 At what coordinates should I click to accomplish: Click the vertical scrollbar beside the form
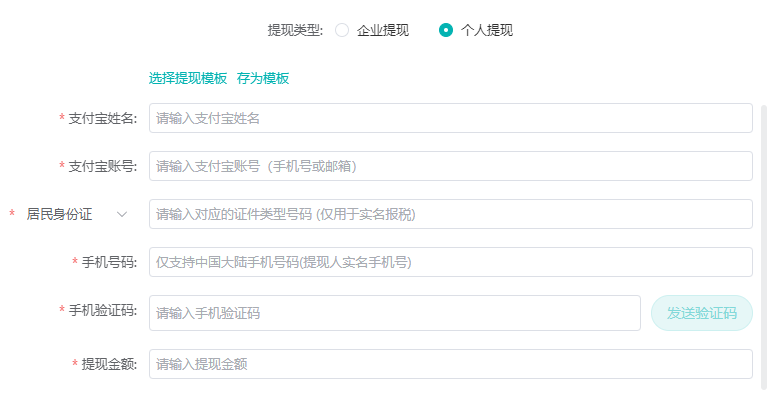(764, 247)
